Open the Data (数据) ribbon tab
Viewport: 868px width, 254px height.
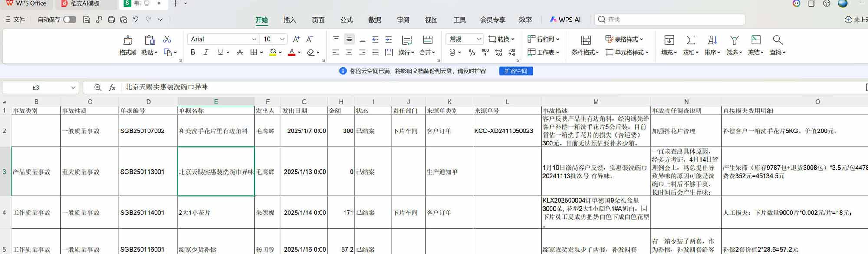click(x=375, y=20)
